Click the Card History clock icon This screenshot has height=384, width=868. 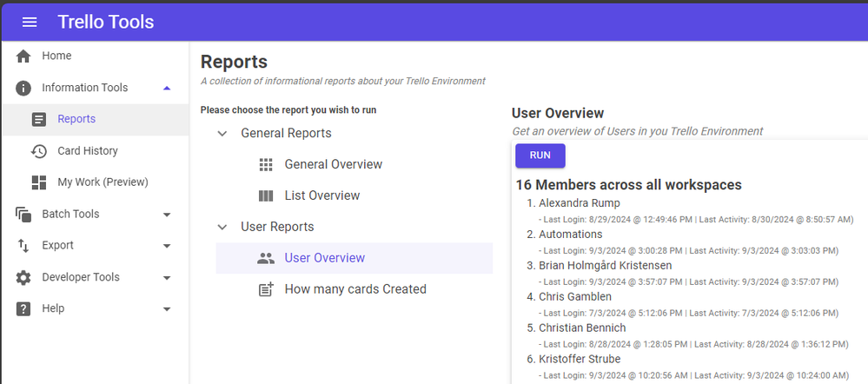[x=39, y=151]
